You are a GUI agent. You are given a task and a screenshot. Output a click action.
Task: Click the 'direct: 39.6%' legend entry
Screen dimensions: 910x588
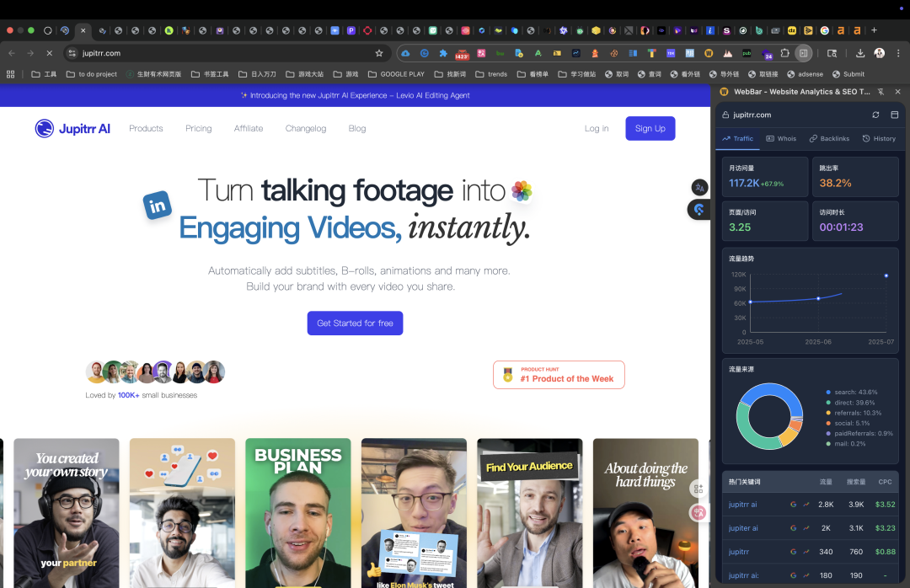[850, 403]
